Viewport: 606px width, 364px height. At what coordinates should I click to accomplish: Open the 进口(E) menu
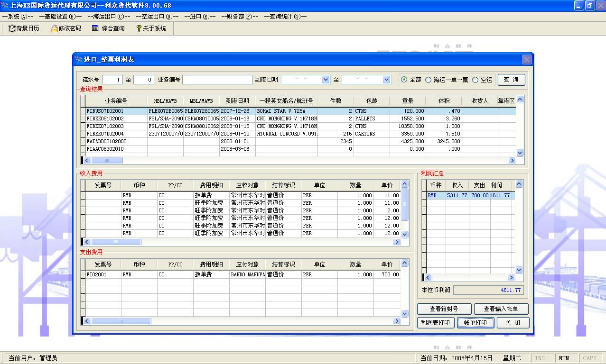tap(199, 16)
